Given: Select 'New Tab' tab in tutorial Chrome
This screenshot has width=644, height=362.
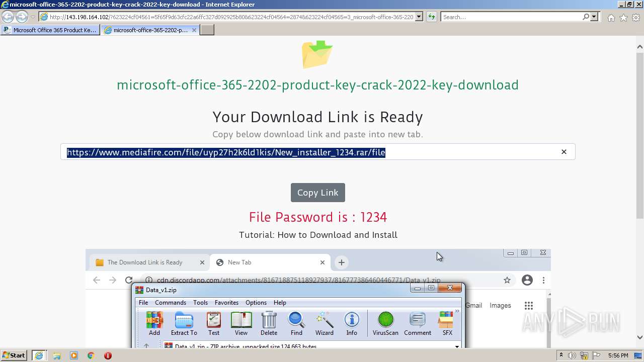Looking at the screenshot, I should point(271,262).
